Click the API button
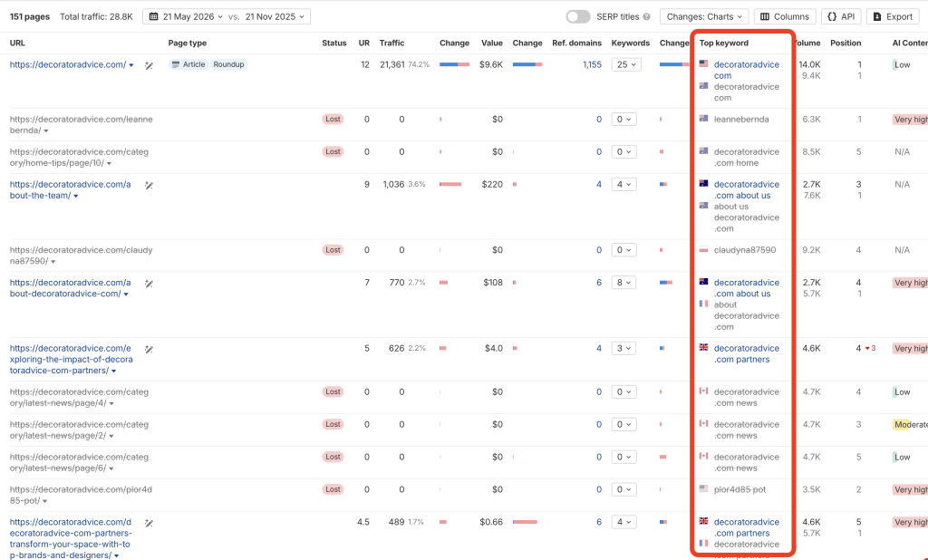 point(841,16)
